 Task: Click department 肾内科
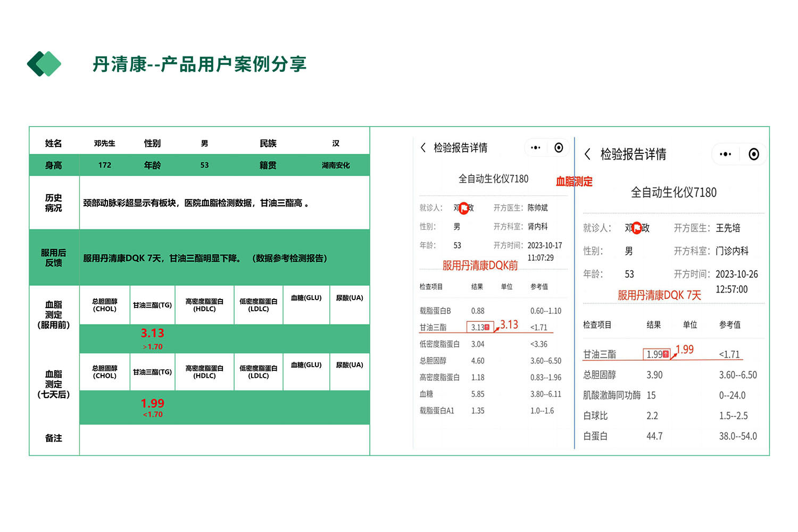coord(538,226)
